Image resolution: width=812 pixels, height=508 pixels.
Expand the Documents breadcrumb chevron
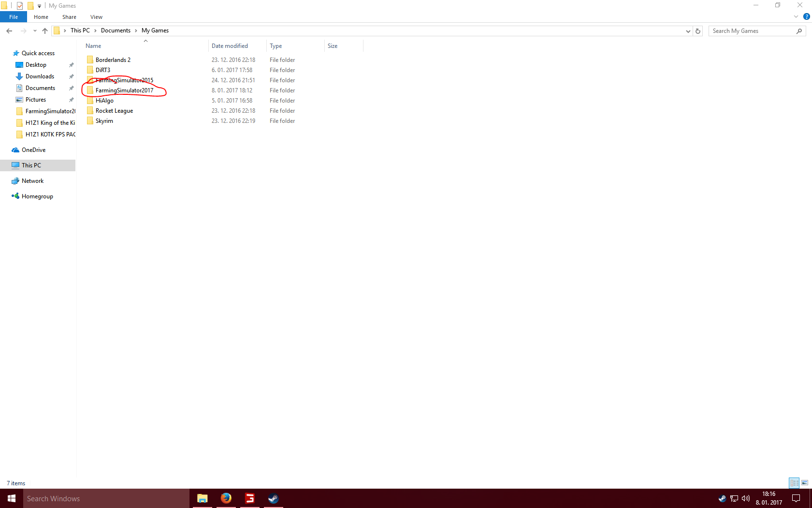tap(136, 30)
